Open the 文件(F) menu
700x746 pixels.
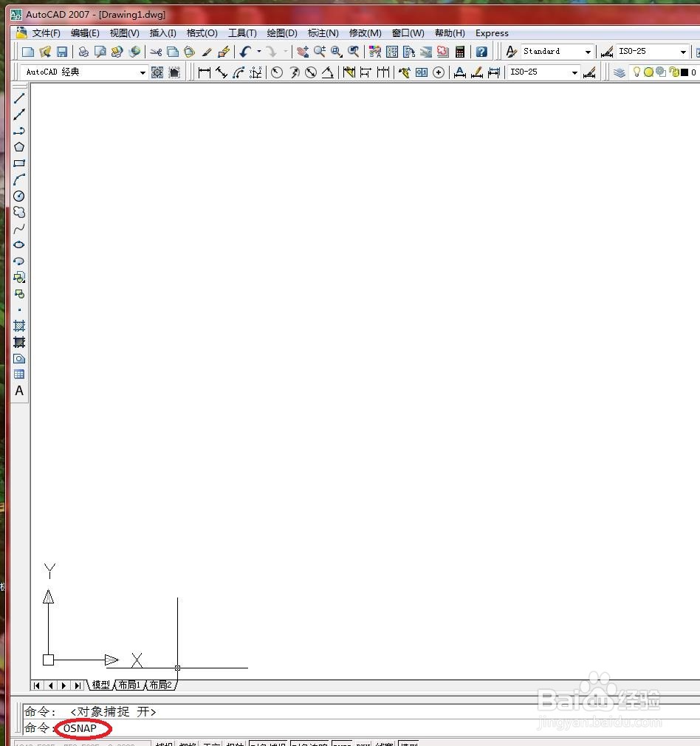point(46,32)
